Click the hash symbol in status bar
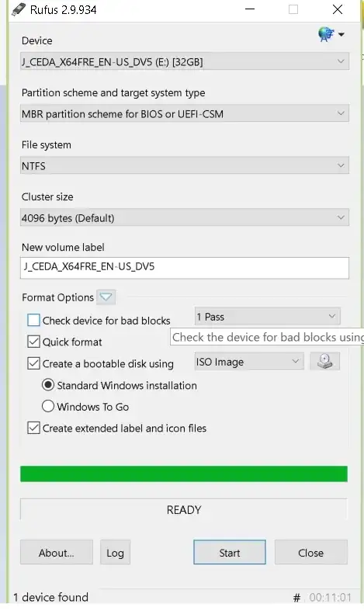Viewport: 364px width, 611px height. tap(296, 597)
